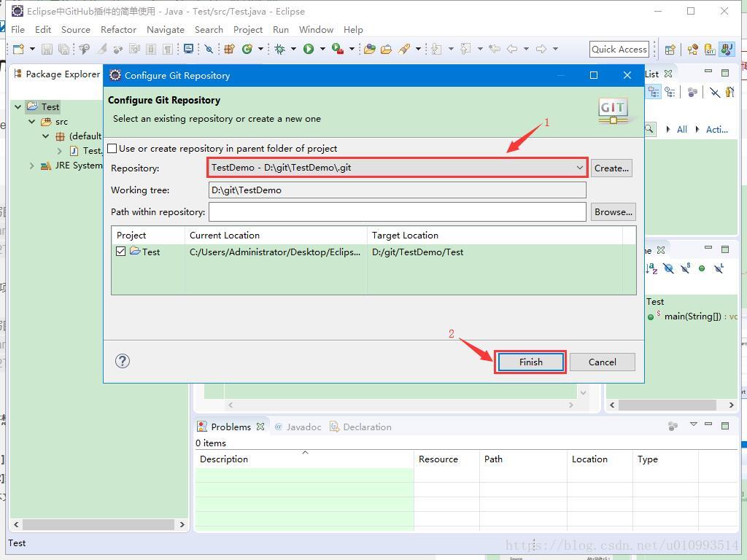Click the dialog help question mark icon
This screenshot has width=747, height=560.
click(x=123, y=361)
